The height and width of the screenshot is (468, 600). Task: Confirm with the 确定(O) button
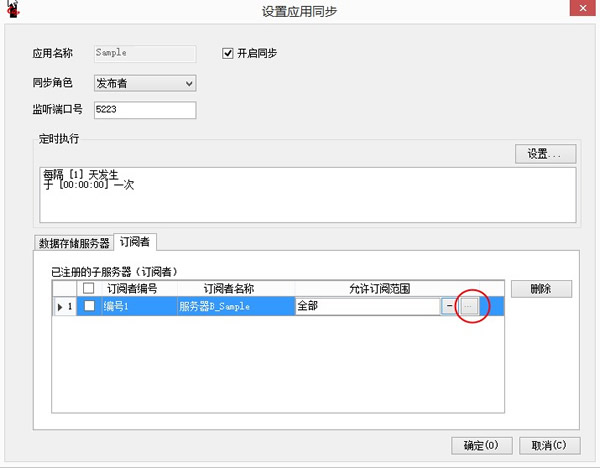[x=480, y=445]
